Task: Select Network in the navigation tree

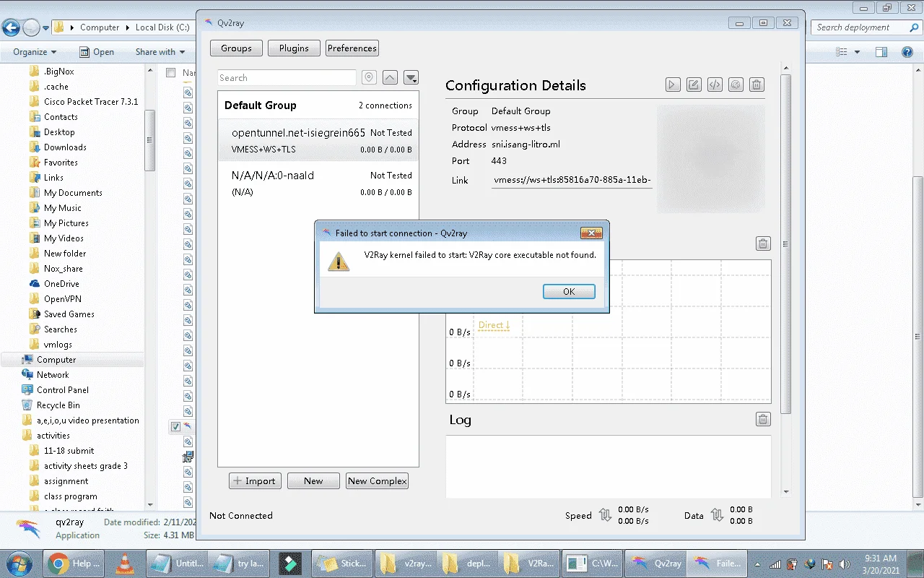Action: (53, 375)
